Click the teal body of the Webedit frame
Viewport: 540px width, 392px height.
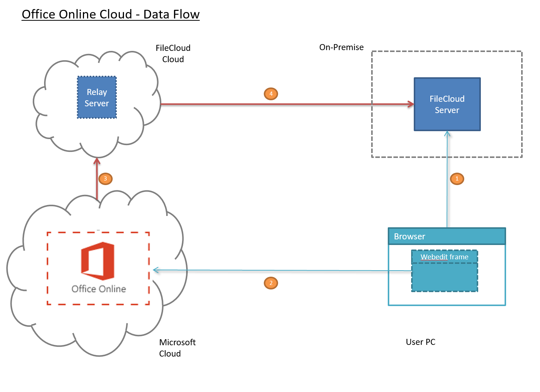click(x=444, y=277)
